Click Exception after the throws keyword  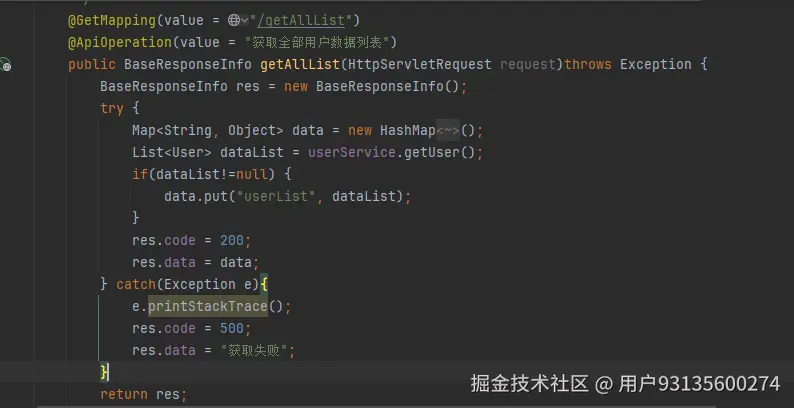[656, 64]
